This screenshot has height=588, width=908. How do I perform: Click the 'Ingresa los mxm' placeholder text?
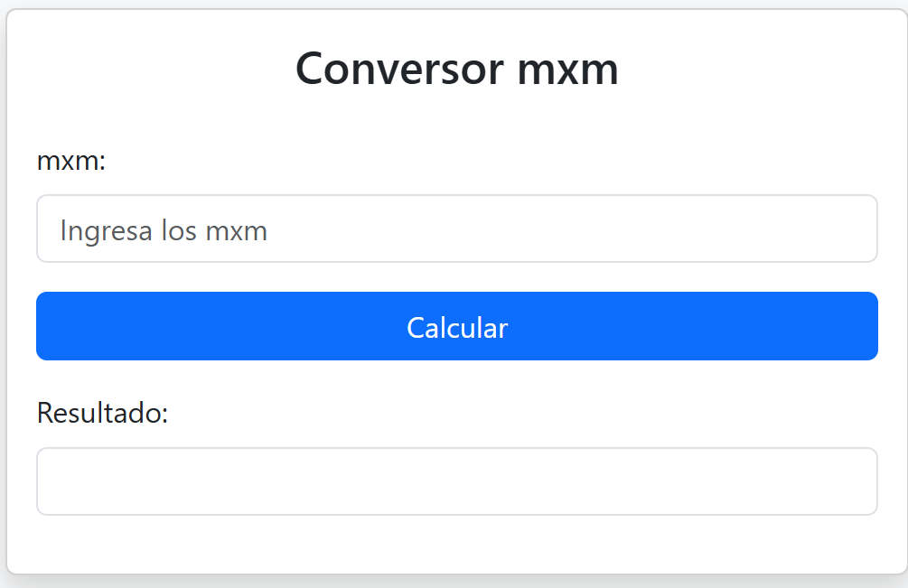(164, 230)
